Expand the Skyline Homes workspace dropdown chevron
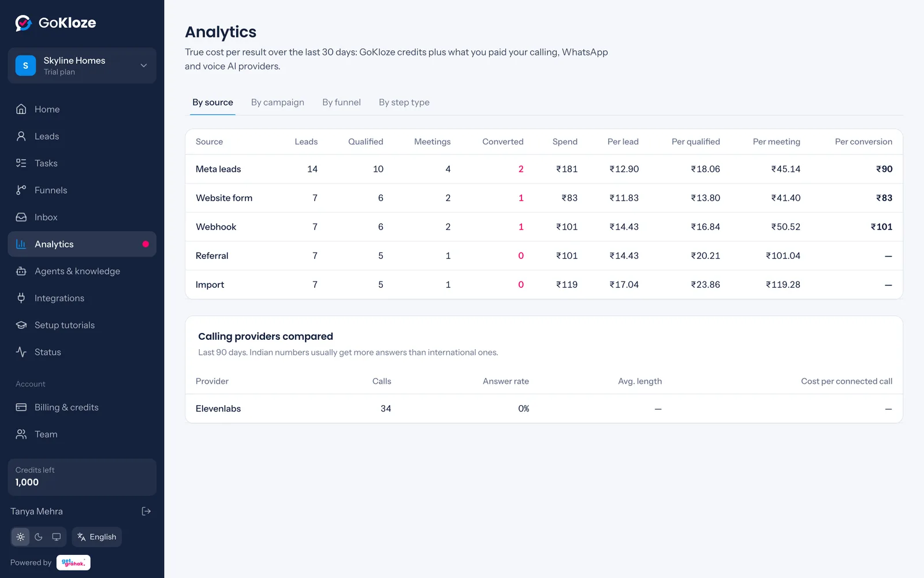This screenshot has width=924, height=578. coord(144,66)
